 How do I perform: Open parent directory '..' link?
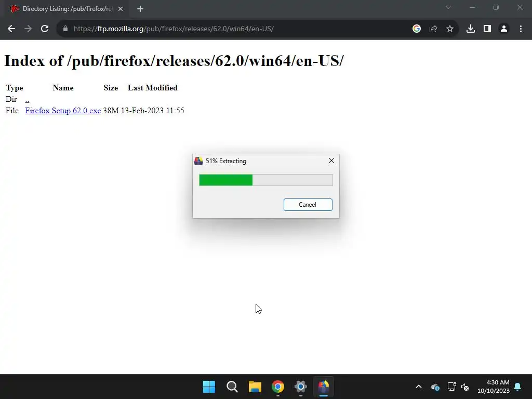[x=27, y=99]
